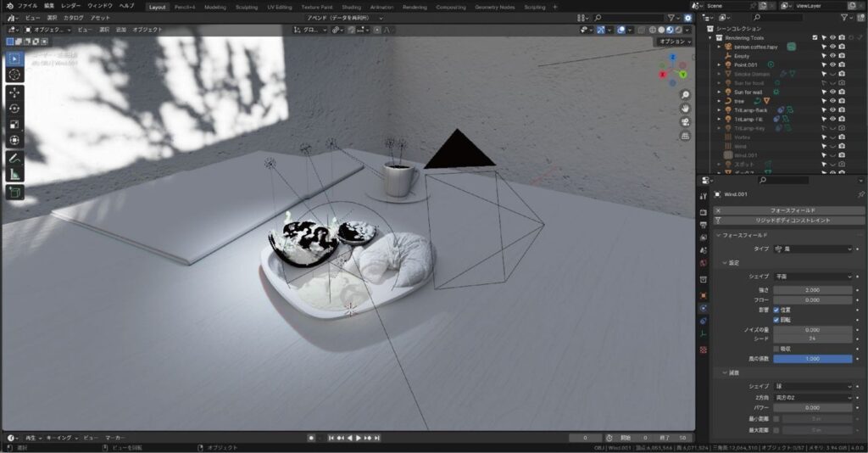Click the viewport pan hand icon
Image resolution: width=868 pixels, height=453 pixels.
(x=685, y=109)
